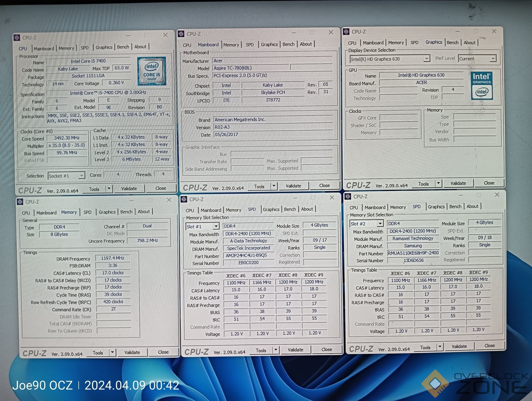The height and width of the screenshot is (401, 532).
Task: Click the serial number 13D6D656
Action: pyautogui.click(x=413, y=260)
